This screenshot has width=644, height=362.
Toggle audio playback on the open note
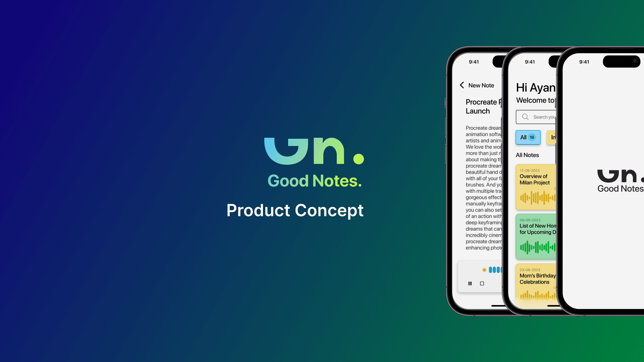[x=470, y=283]
